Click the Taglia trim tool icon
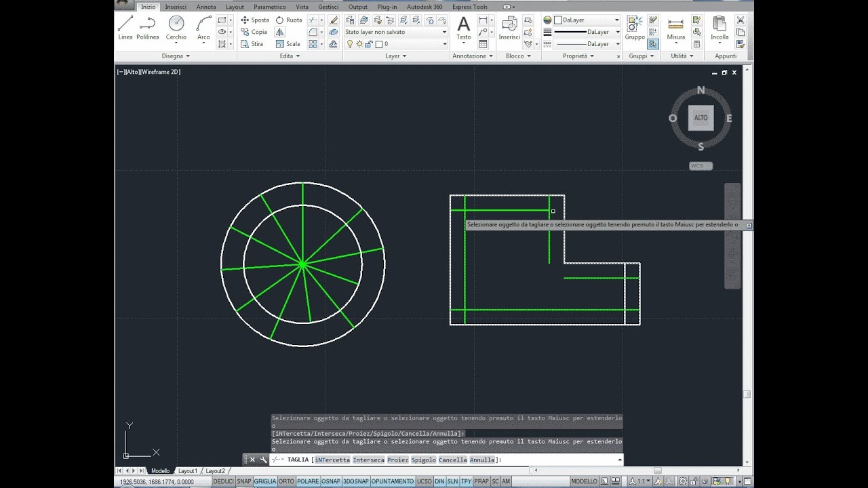Viewport: 868px width, 488px height. 313,20
